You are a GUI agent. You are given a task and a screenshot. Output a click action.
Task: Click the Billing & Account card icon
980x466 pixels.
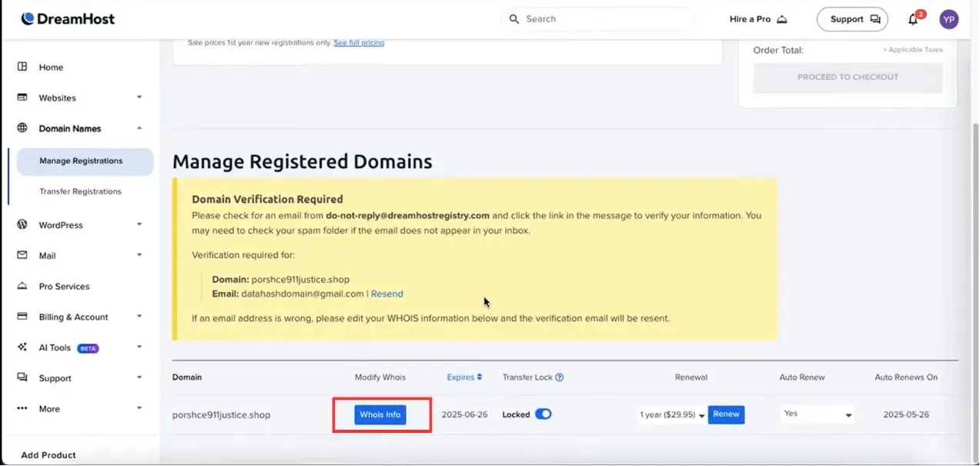click(22, 317)
